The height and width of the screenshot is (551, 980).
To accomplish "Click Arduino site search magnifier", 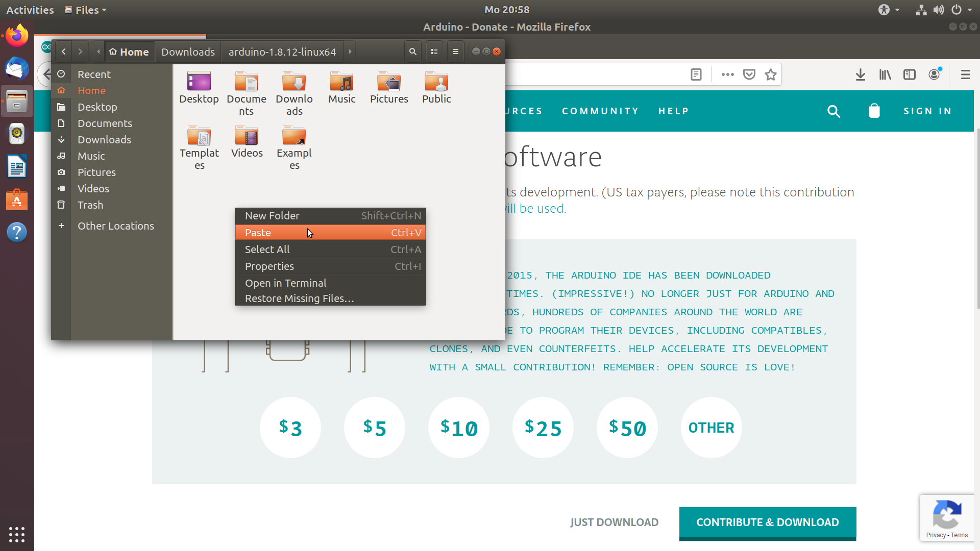I will coord(834,111).
